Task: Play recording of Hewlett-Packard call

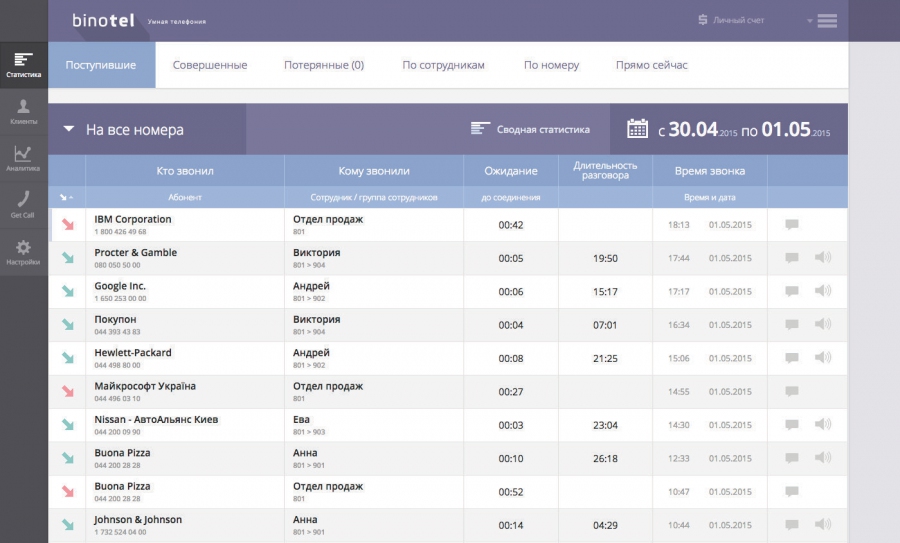Action: tap(823, 357)
